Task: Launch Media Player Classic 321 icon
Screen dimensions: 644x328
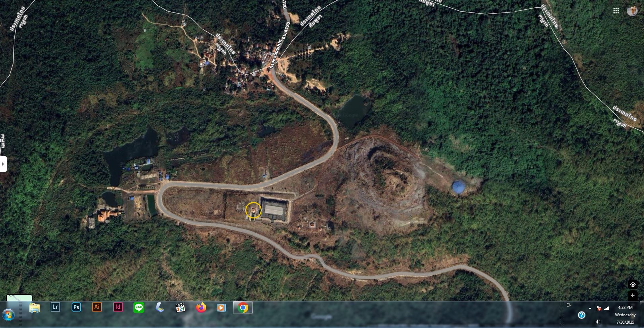Action: [180, 307]
